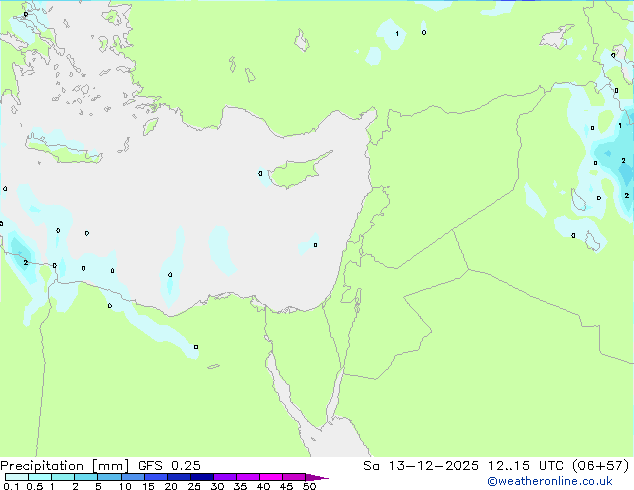Click the 2–5 mm legend color box

click(x=86, y=477)
